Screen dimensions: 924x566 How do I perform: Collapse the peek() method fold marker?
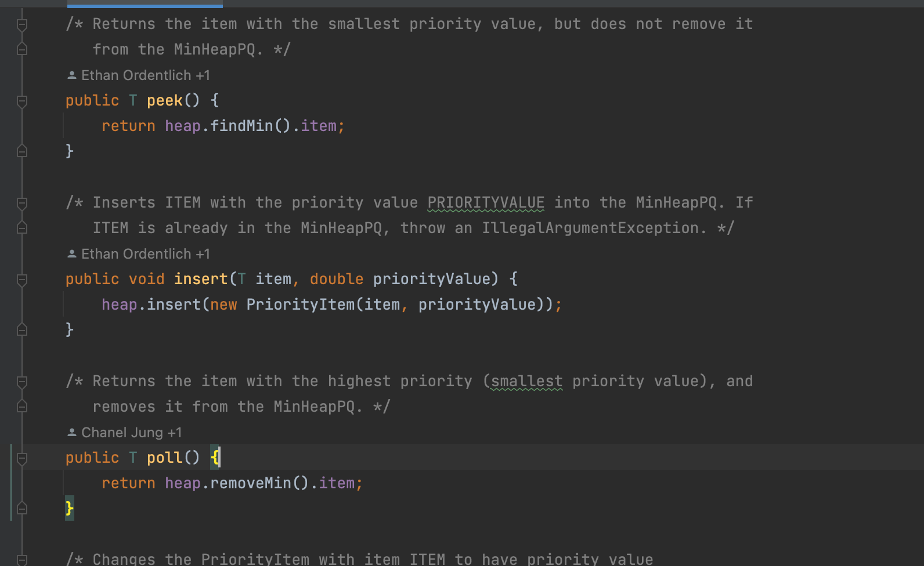pos(22,101)
